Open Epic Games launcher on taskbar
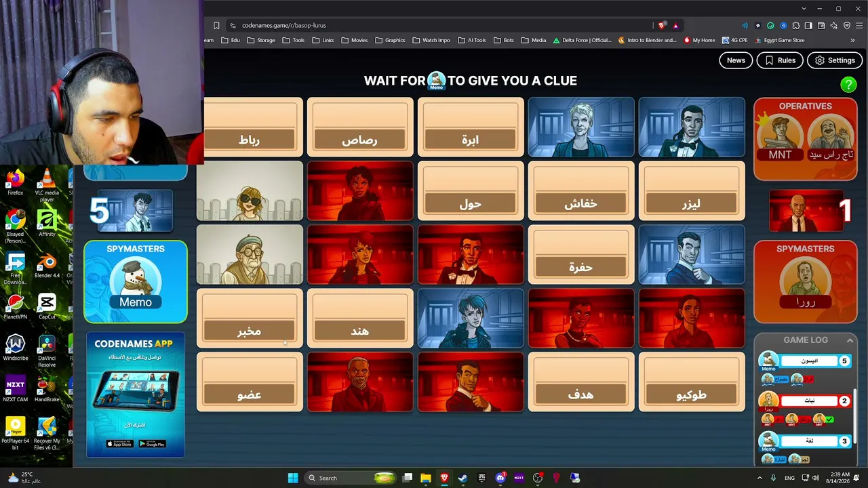This screenshot has height=488, width=868. tap(481, 478)
